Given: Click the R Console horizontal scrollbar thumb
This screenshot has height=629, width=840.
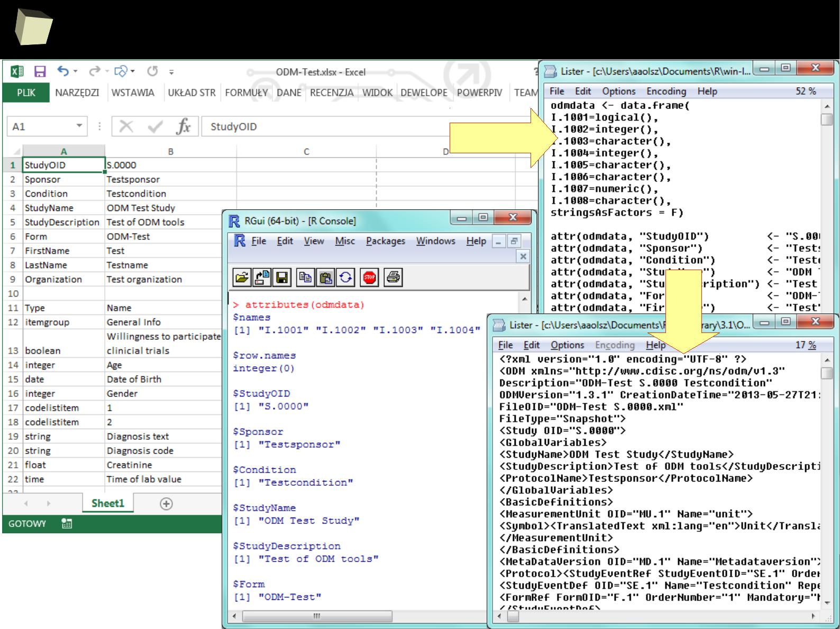Looking at the screenshot, I should [x=317, y=616].
